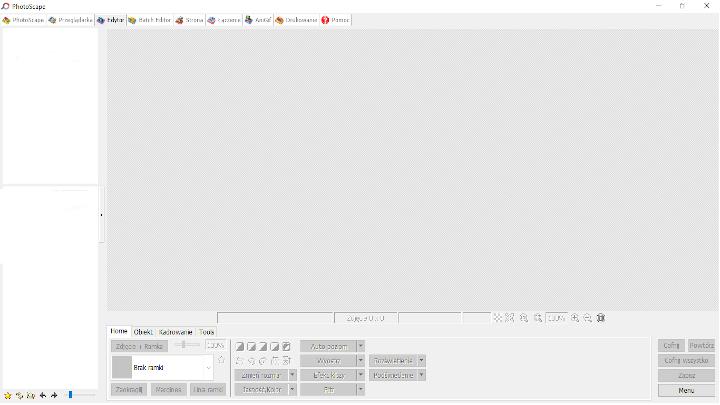This screenshot has height=405, width=720.
Task: Click the Zdjęcie + Ramka button
Action: 139,346
